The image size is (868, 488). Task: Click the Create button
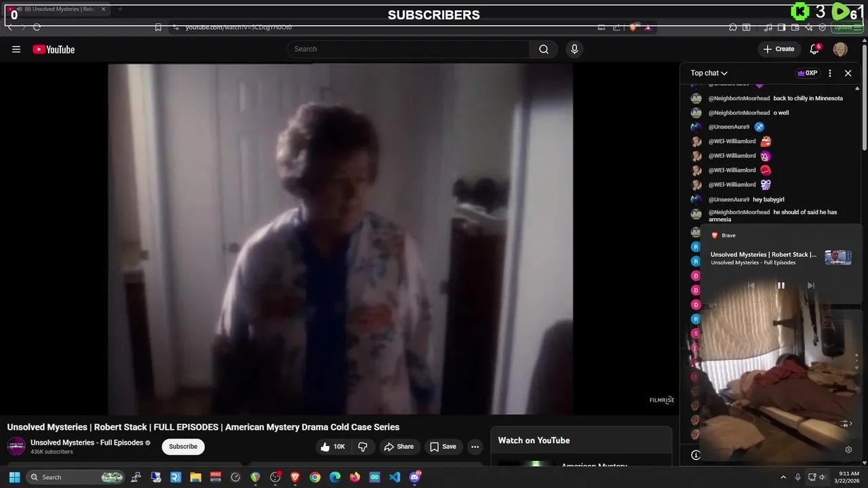click(778, 49)
